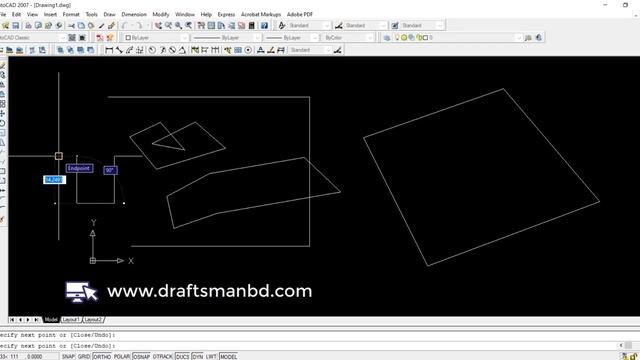Toggle POLAR tracking in status bar
This screenshot has height=360, width=640.
pyautogui.click(x=122, y=356)
